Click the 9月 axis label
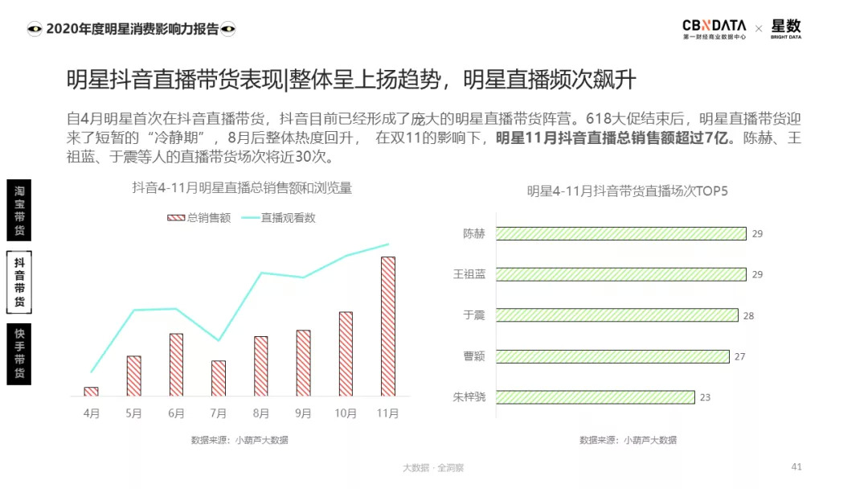868x489 pixels. (303, 413)
